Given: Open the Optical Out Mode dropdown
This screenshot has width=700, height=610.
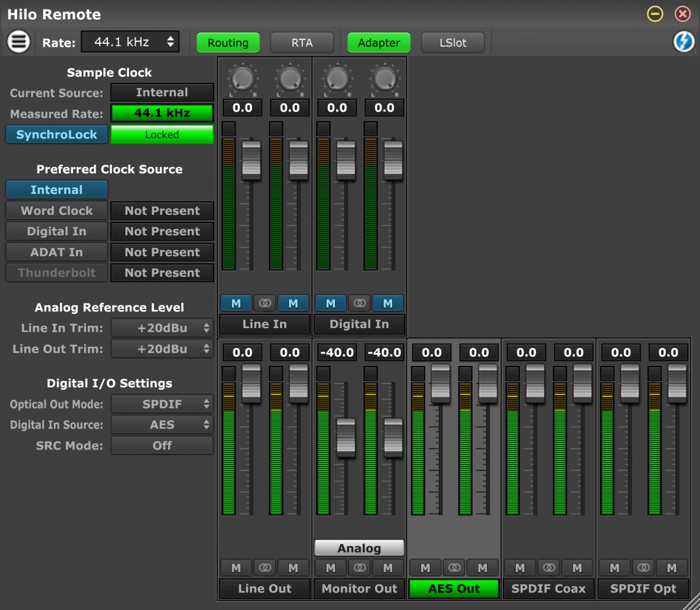Looking at the screenshot, I should pos(162,403).
